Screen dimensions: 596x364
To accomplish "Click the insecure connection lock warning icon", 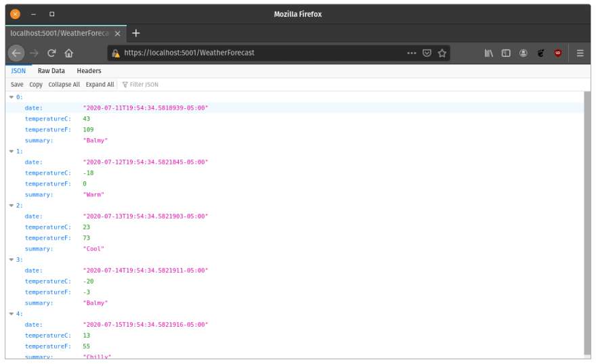I will point(116,53).
